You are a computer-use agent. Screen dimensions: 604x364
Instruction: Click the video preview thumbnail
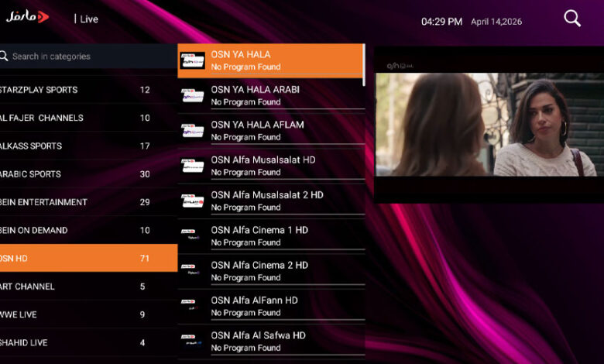[x=489, y=124]
